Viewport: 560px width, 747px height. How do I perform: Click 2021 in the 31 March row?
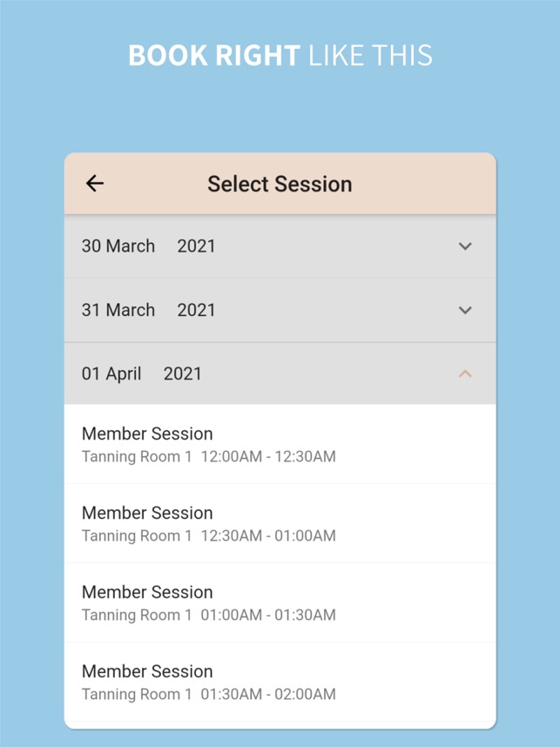tap(196, 310)
